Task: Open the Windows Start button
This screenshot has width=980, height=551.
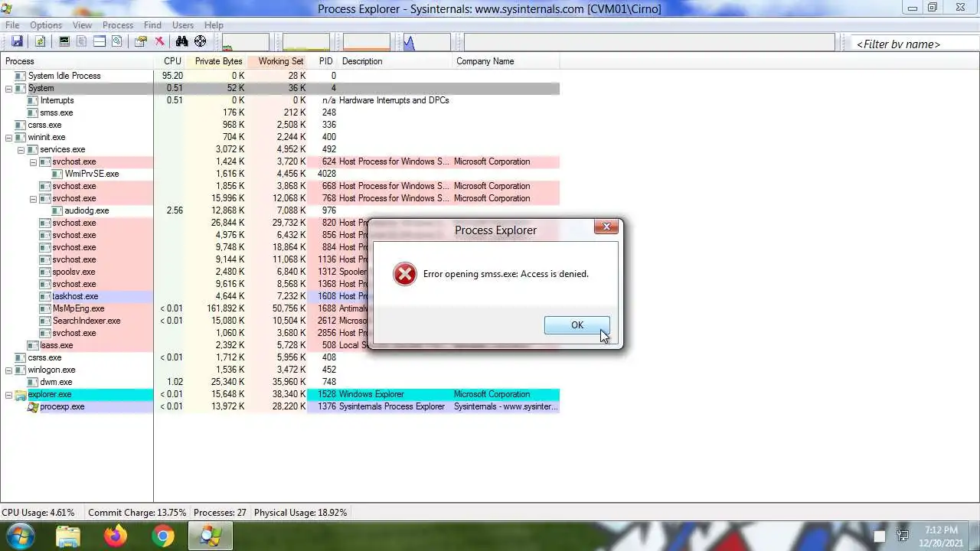Action: 18,536
